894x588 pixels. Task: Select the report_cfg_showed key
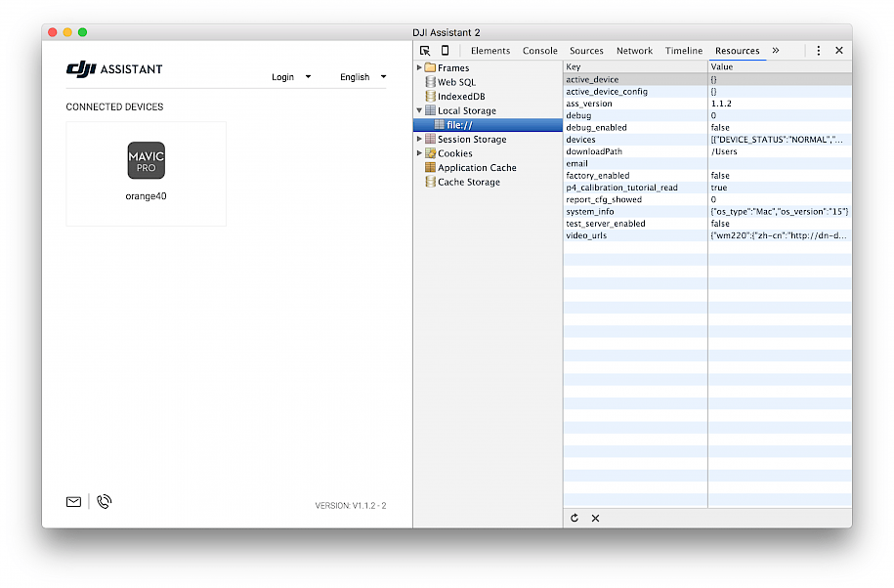[x=604, y=199]
